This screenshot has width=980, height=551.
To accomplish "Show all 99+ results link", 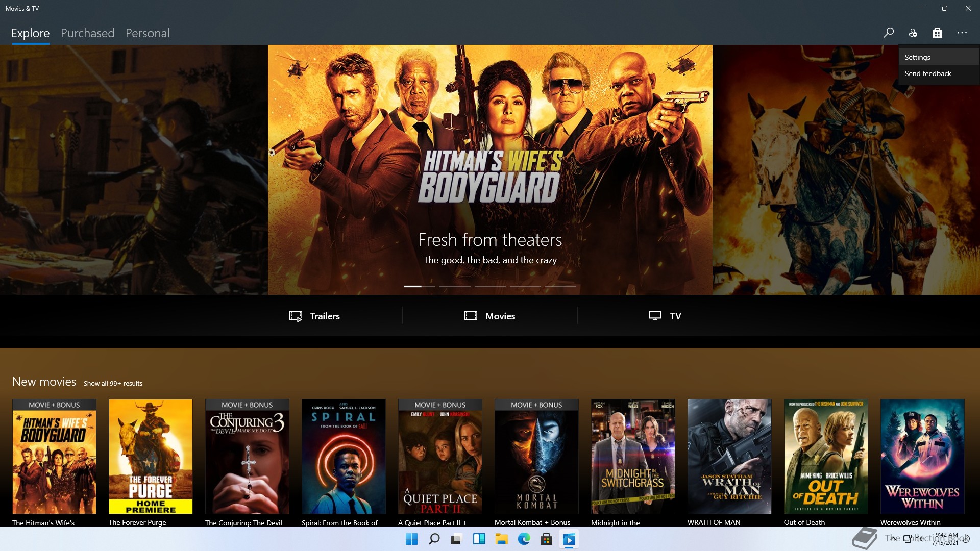I will [113, 383].
